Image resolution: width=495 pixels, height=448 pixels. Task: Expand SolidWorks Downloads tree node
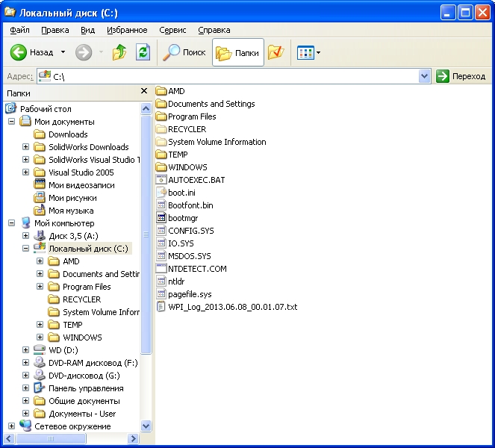[x=26, y=147]
